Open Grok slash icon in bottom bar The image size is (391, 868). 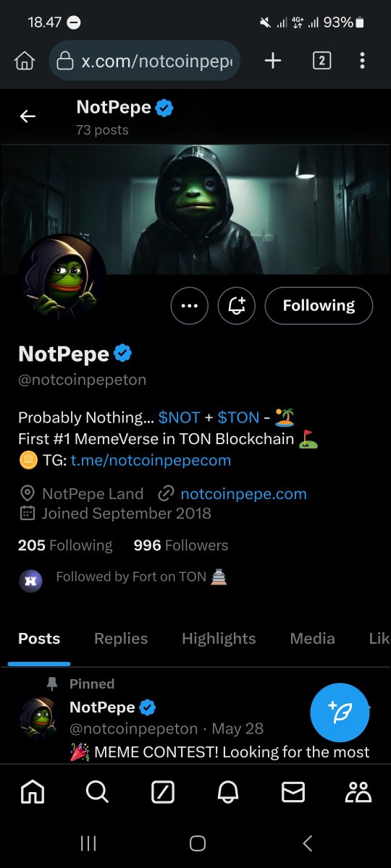[163, 793]
